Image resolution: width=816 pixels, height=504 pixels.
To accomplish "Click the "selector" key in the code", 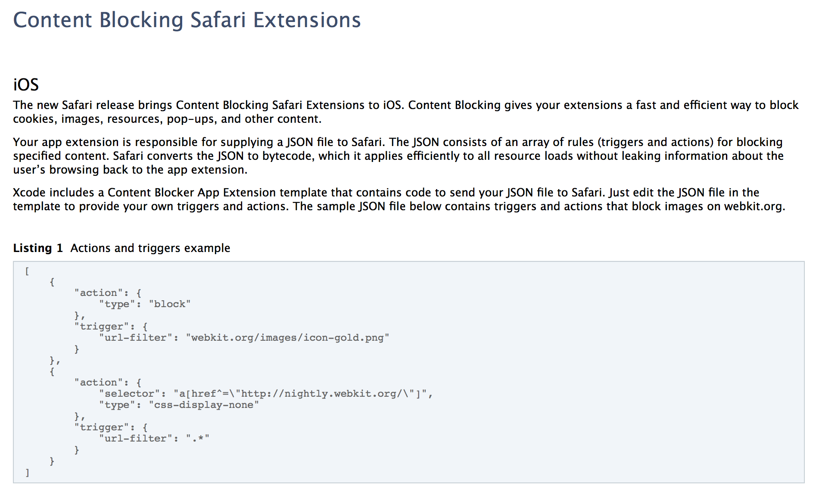I will [129, 394].
